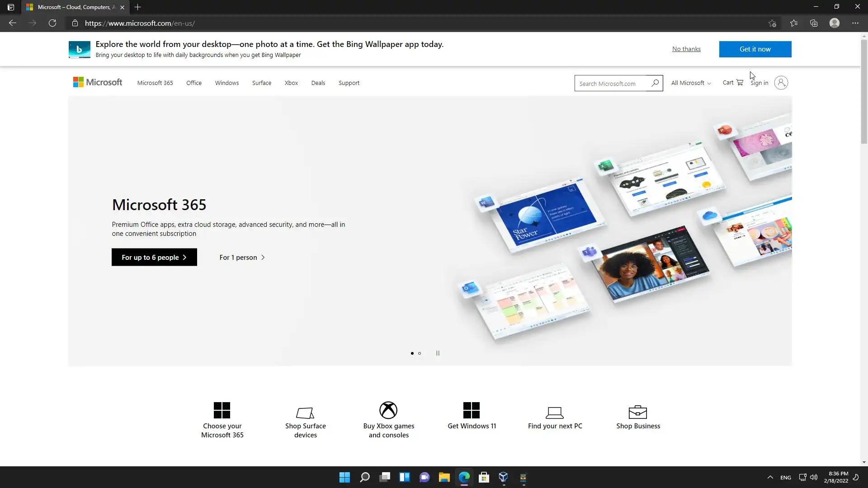868x488 pixels.
Task: Click the Shop Surface devices icon
Action: pyautogui.click(x=305, y=412)
